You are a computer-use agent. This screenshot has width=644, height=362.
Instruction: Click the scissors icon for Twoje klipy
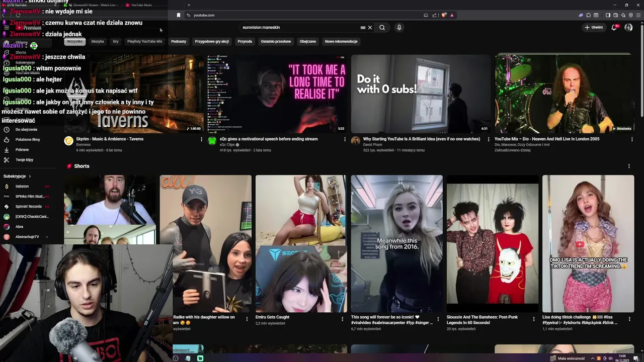pyautogui.click(x=7, y=160)
